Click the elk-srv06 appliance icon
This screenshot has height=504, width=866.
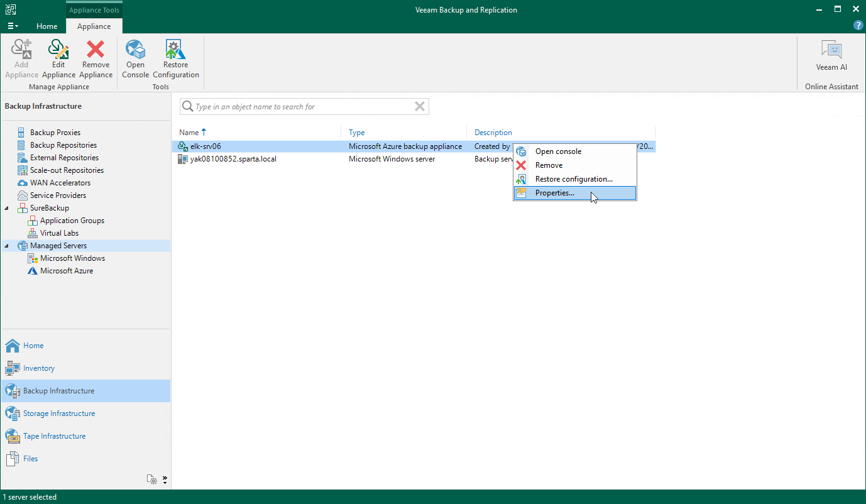(x=183, y=146)
